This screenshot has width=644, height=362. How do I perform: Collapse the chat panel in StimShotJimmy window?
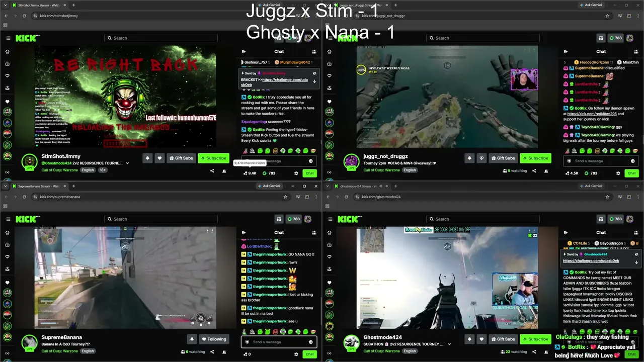coord(244,51)
